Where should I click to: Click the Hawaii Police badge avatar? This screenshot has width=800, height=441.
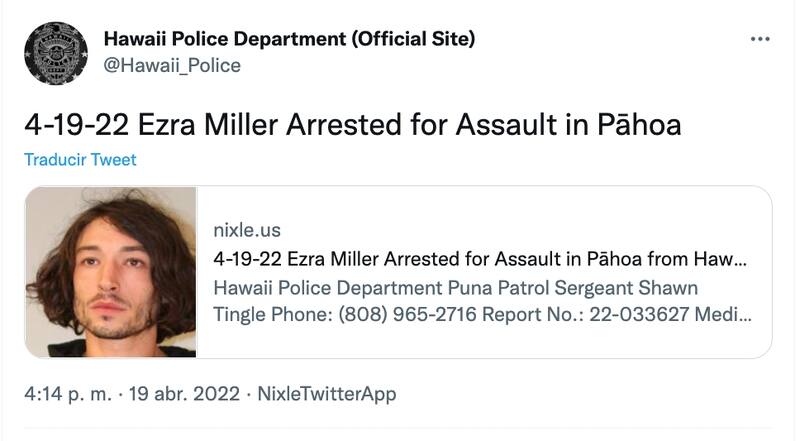(55, 52)
